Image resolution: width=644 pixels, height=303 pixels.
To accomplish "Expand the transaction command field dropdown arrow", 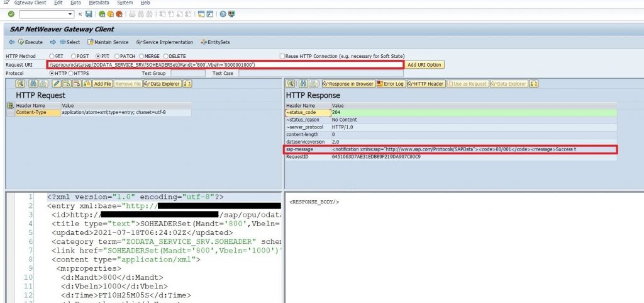I will coord(70,14).
